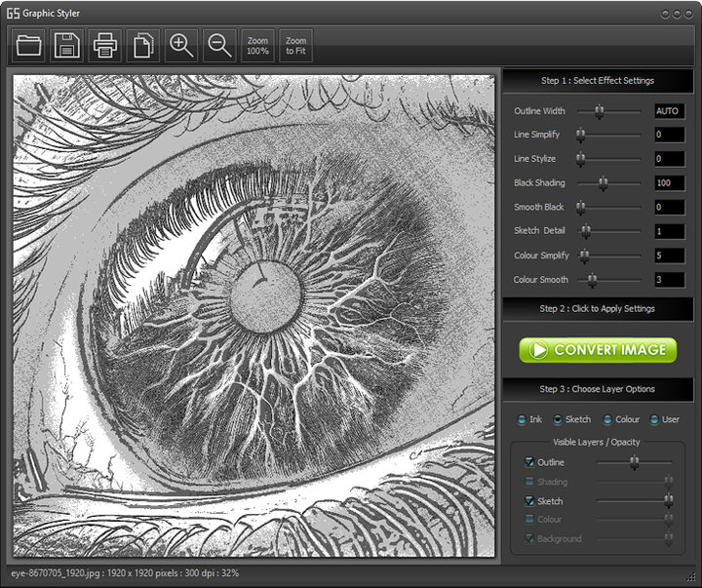Select the Ink layer option radio button
This screenshot has width=702, height=588.
(523, 420)
